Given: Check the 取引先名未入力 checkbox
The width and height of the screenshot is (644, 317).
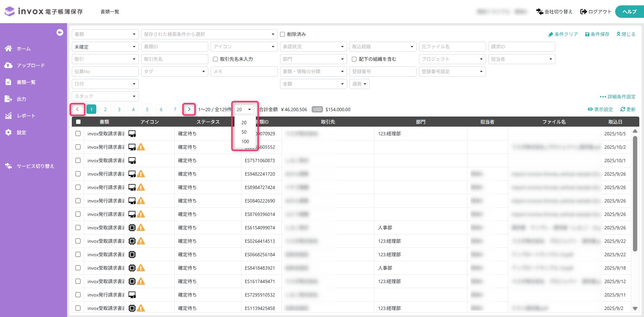Looking at the screenshot, I should click(x=215, y=59).
